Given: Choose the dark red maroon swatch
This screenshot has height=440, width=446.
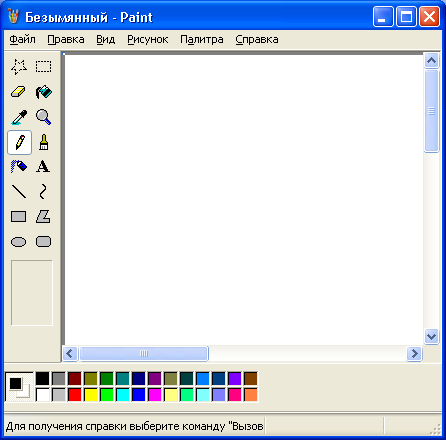Looking at the screenshot, I should point(75,379).
